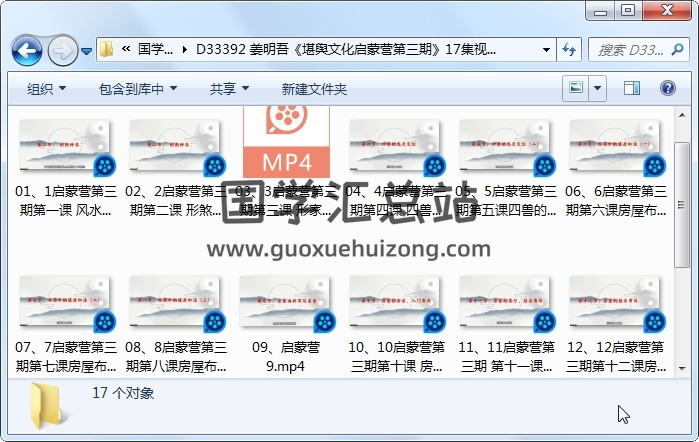The width and height of the screenshot is (699, 442).
Task: Open the 共享 menu
Action: [x=229, y=89]
